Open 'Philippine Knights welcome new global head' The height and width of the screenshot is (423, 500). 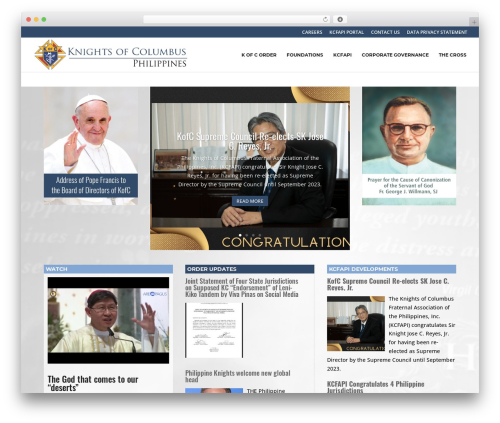(238, 376)
